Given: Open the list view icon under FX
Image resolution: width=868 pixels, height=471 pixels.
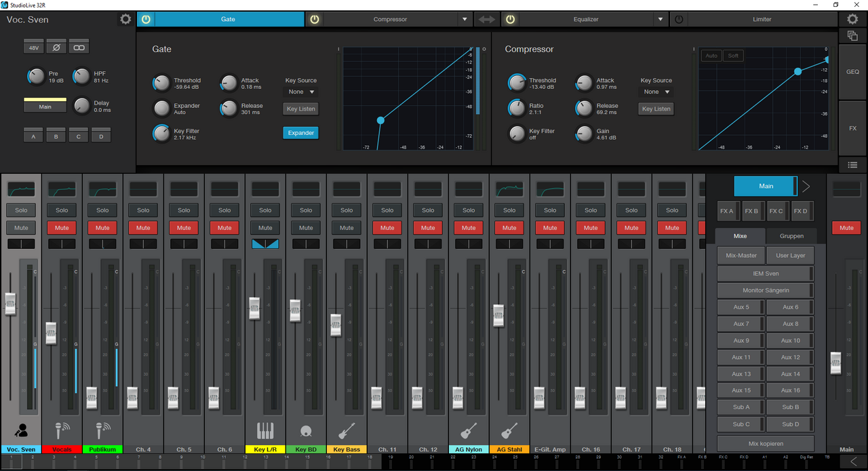Looking at the screenshot, I should tap(853, 165).
